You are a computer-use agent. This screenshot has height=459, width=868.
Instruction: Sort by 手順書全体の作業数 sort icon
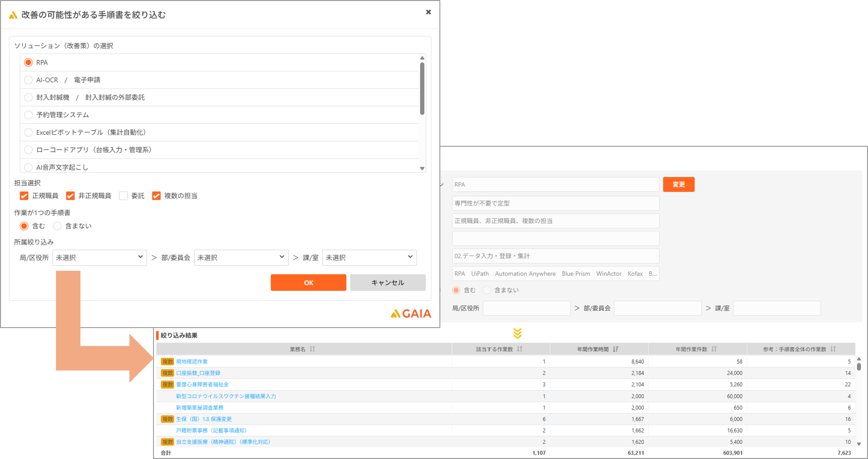click(833, 349)
